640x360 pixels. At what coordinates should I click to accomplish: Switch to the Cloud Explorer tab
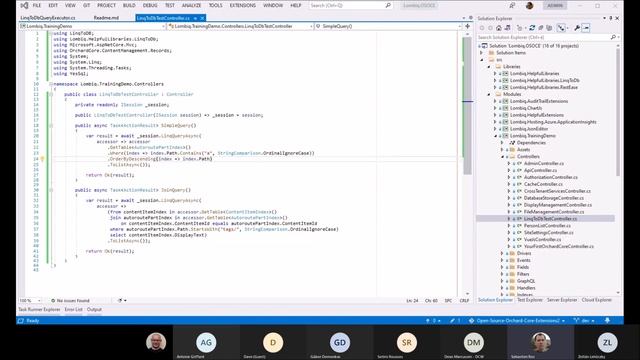pyautogui.click(x=597, y=300)
